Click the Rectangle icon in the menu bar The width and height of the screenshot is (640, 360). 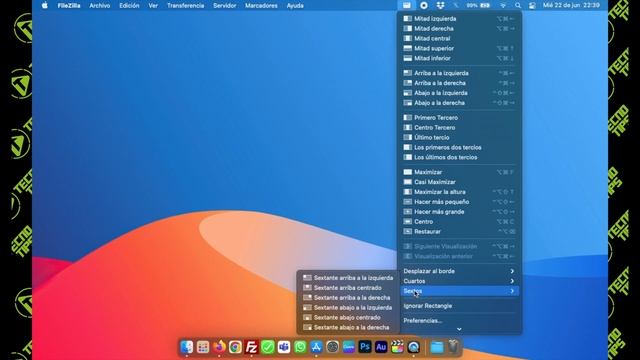407,5
